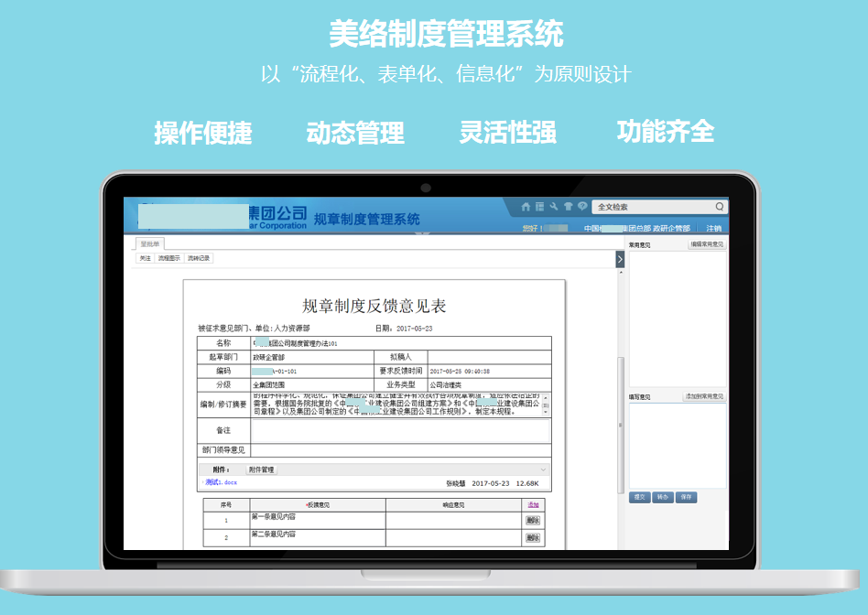Click the 关注 button
This screenshot has width=868, height=615.
[145, 259]
